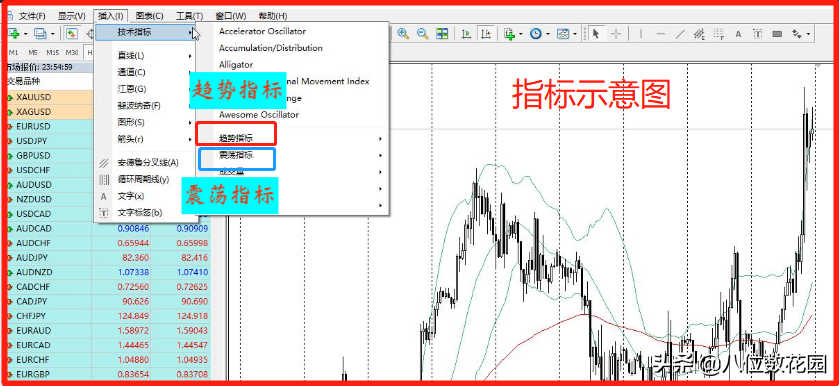Image resolution: width=839 pixels, height=386 pixels.
Task: Switch to M30 timeframe
Action: 72,52
